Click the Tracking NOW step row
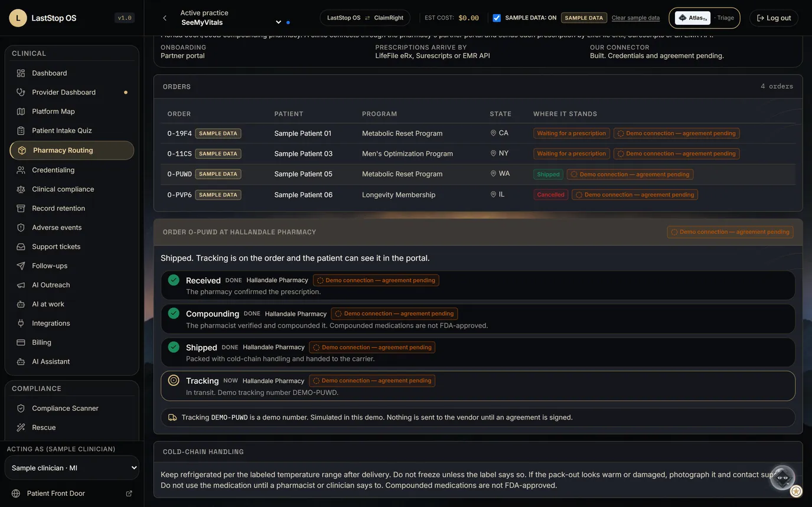Screen dimensions: 812x507 (x=478, y=386)
